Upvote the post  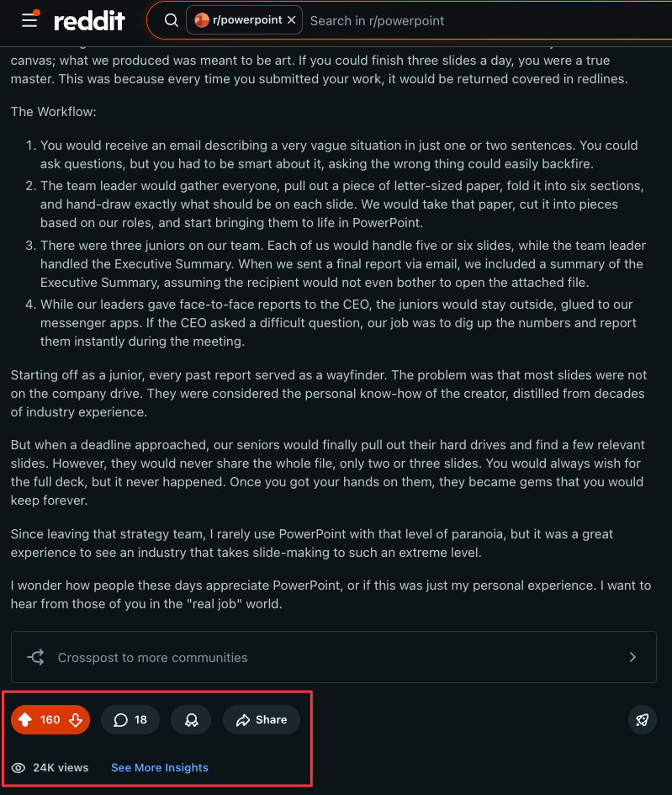pos(25,719)
